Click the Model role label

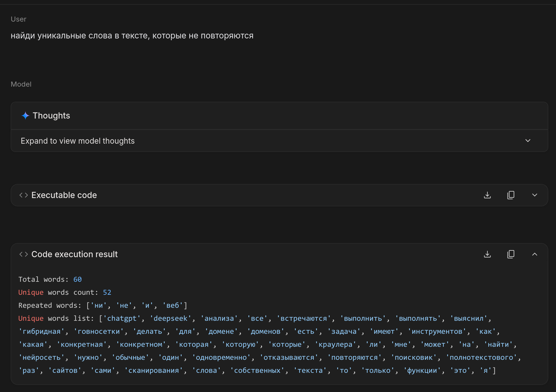[x=21, y=84]
